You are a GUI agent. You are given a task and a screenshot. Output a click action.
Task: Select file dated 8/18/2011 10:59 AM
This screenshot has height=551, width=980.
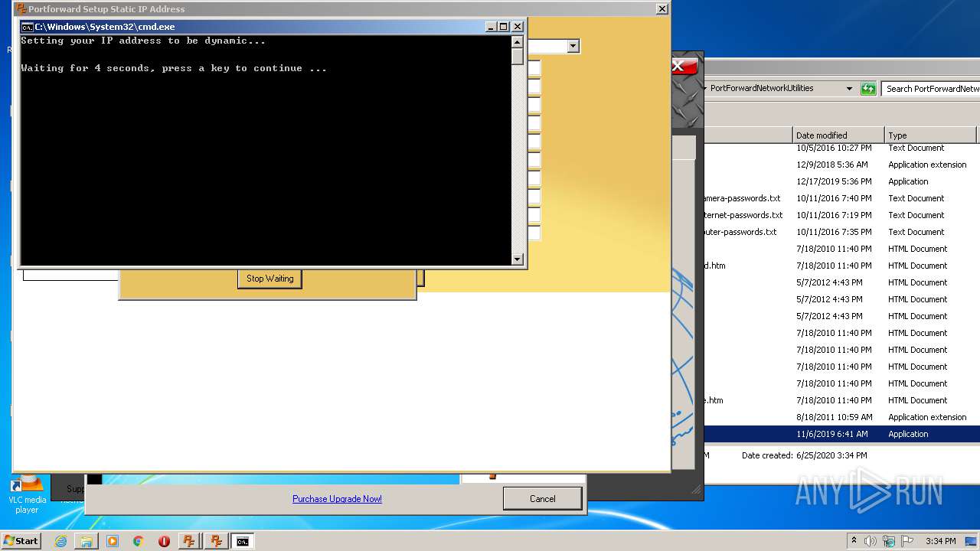point(841,417)
